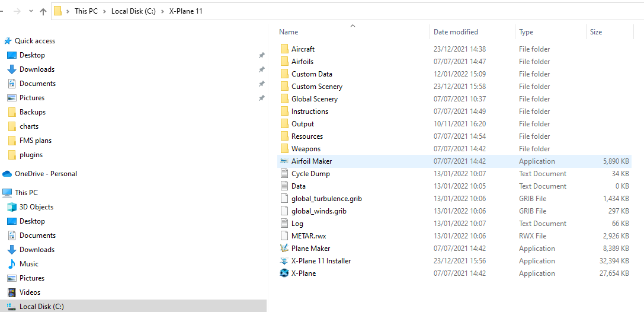The image size is (644, 312).
Task: Click the Local Disk (C:) drive icon
Action: pyautogui.click(x=12, y=306)
